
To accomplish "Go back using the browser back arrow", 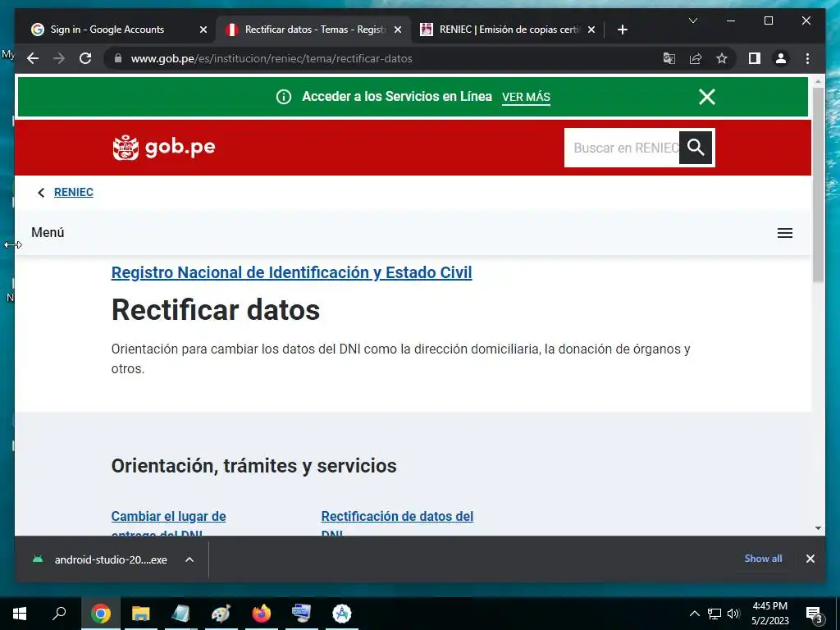I will click(x=33, y=58).
